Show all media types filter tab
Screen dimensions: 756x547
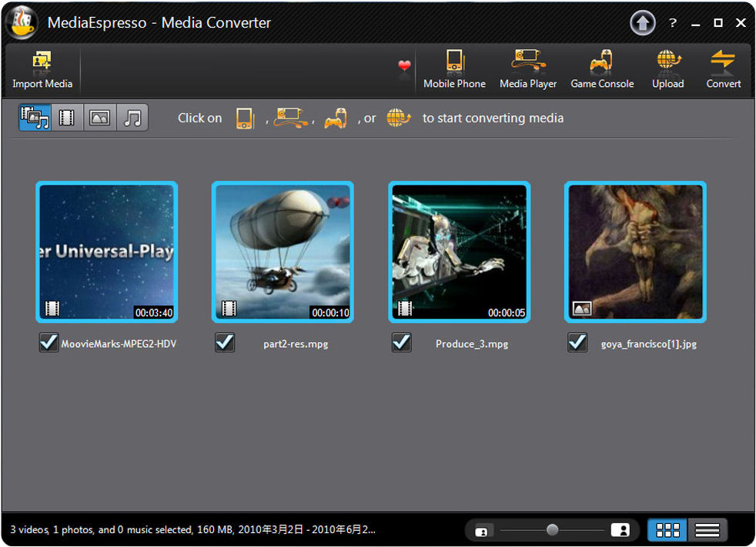(35, 118)
